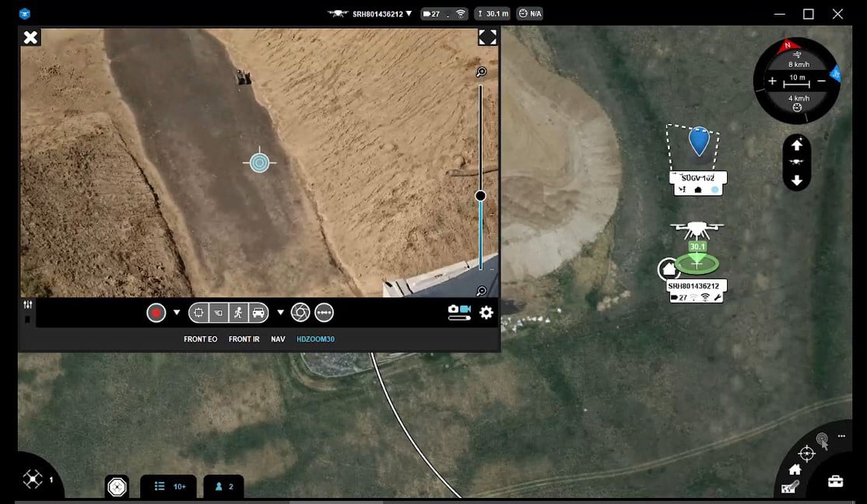This screenshot has width=867, height=504.
Task: Expand video feed to fullscreen
Action: pyautogui.click(x=487, y=37)
